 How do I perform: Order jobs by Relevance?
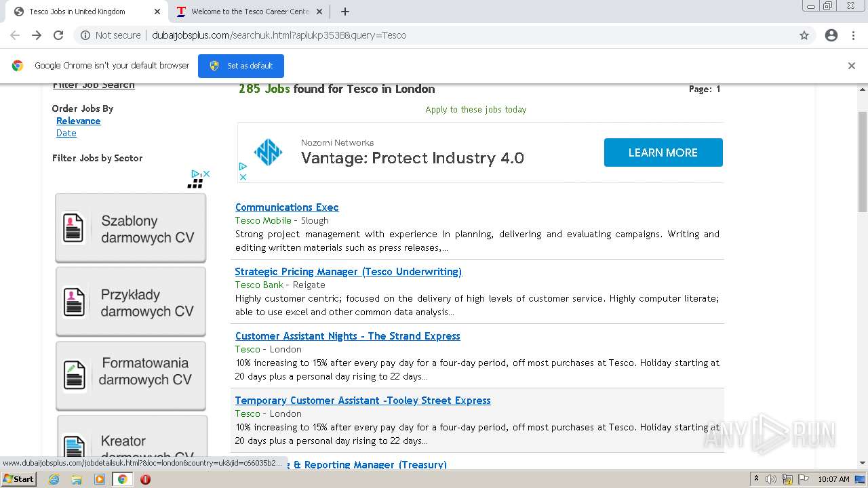79,121
